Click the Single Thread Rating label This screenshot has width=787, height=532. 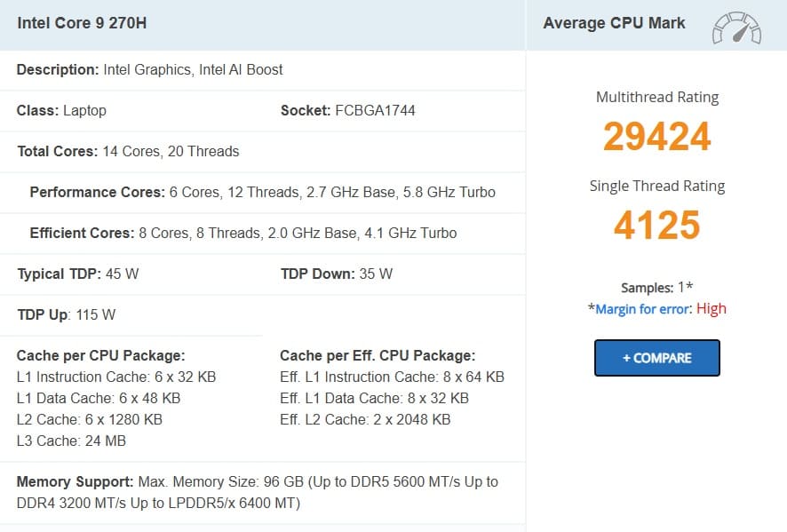coord(657,186)
